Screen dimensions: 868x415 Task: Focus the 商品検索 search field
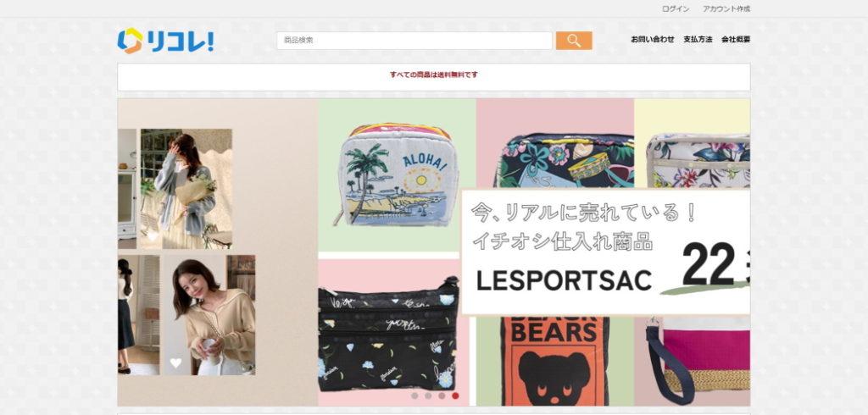[415, 41]
